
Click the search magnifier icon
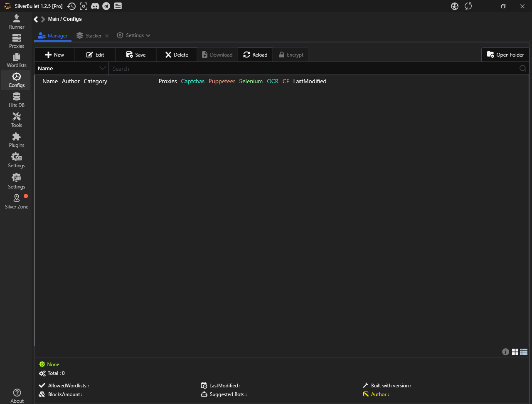(x=523, y=69)
